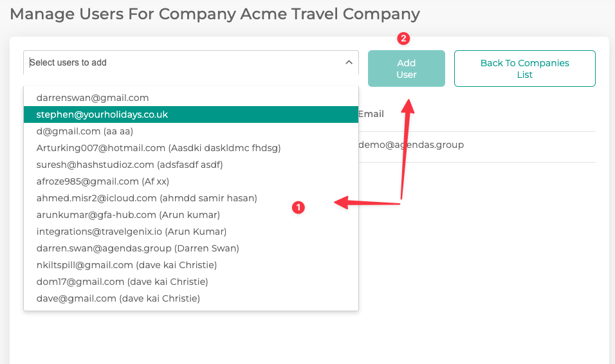Select ahmed.misr2@icloud.com option

click(147, 198)
